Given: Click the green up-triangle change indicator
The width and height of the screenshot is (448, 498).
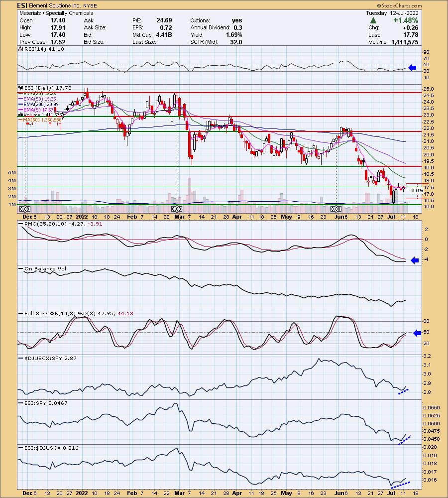Looking at the screenshot, I should click(373, 20).
